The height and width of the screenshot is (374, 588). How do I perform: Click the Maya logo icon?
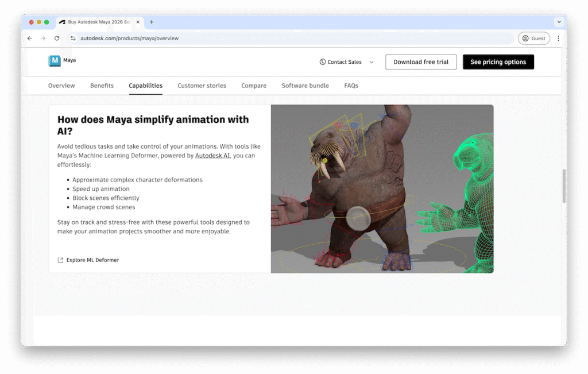pyautogui.click(x=55, y=61)
